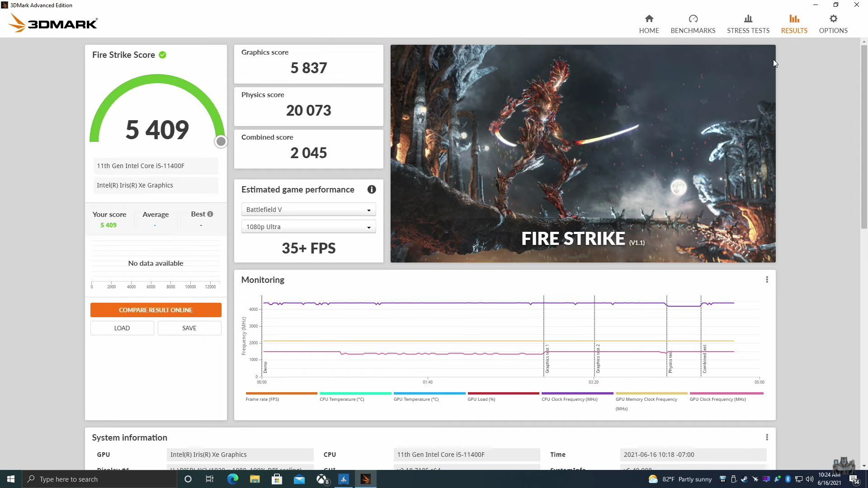The width and height of the screenshot is (868, 488).
Task: Open the weather widget showing 82°F
Action: coord(679,479)
